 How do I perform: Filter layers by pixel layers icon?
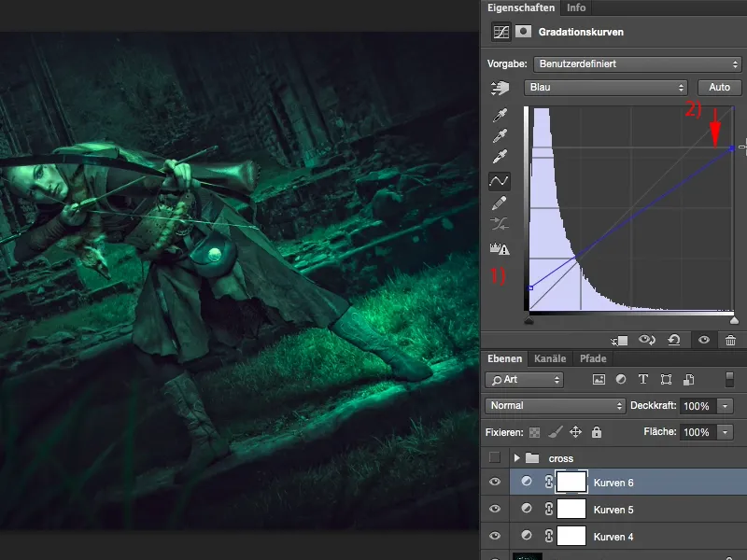click(x=599, y=380)
